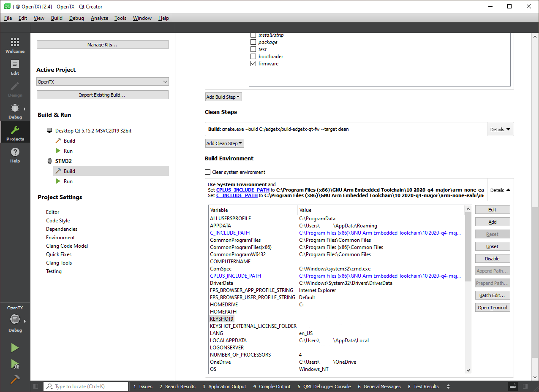The image size is (539, 392).
Task: Open Help mode icon
Action: [15, 155]
